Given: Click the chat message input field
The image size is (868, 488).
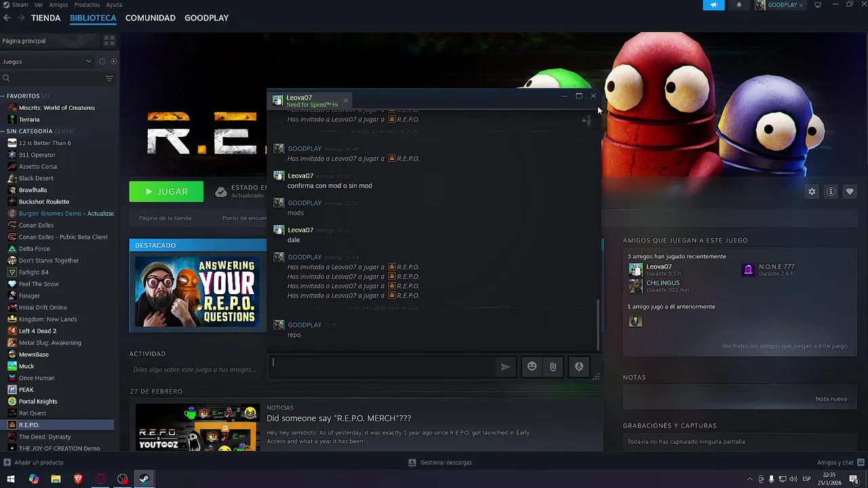Looking at the screenshot, I should (383, 367).
